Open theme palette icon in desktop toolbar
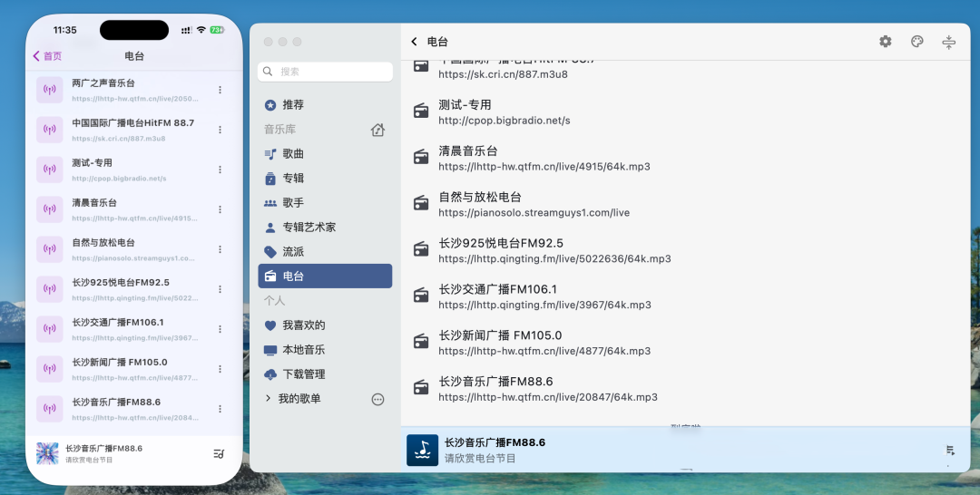Viewport: 980px width, 495px height. click(x=916, y=41)
